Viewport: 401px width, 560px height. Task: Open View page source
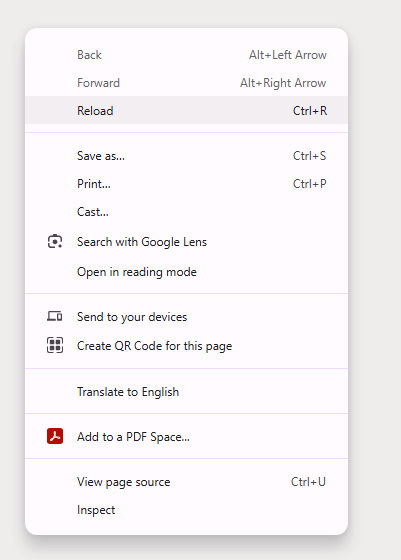(x=186, y=482)
